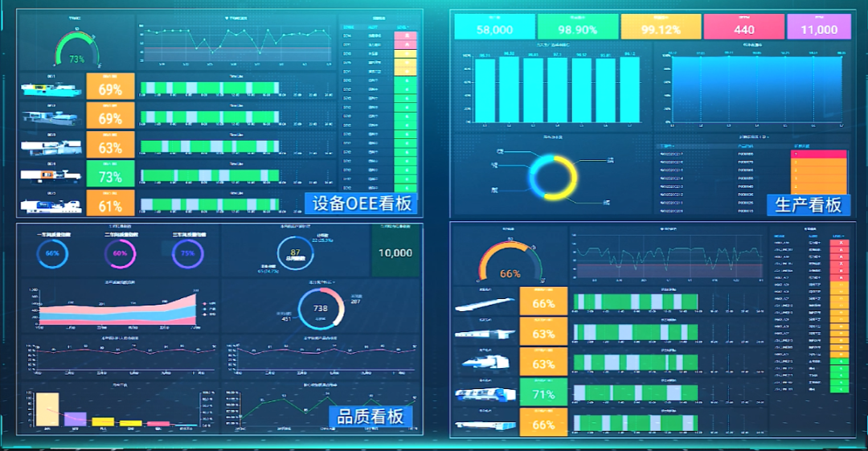Image resolution: width=868 pixels, height=451 pixels.
Task: Click the purple Pareto bar
Action: pos(75,419)
